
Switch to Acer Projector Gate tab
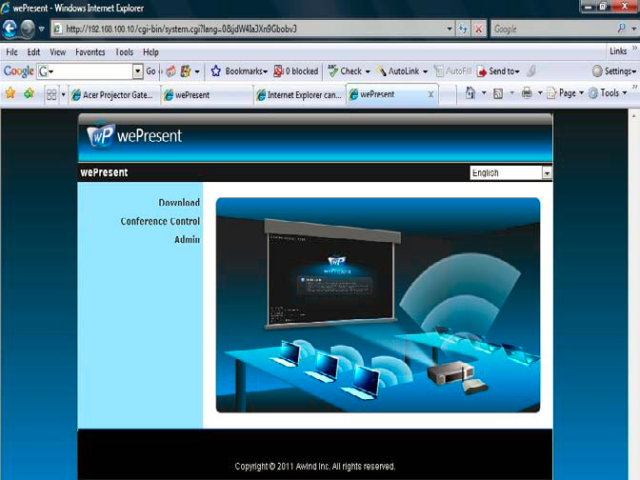click(x=114, y=95)
